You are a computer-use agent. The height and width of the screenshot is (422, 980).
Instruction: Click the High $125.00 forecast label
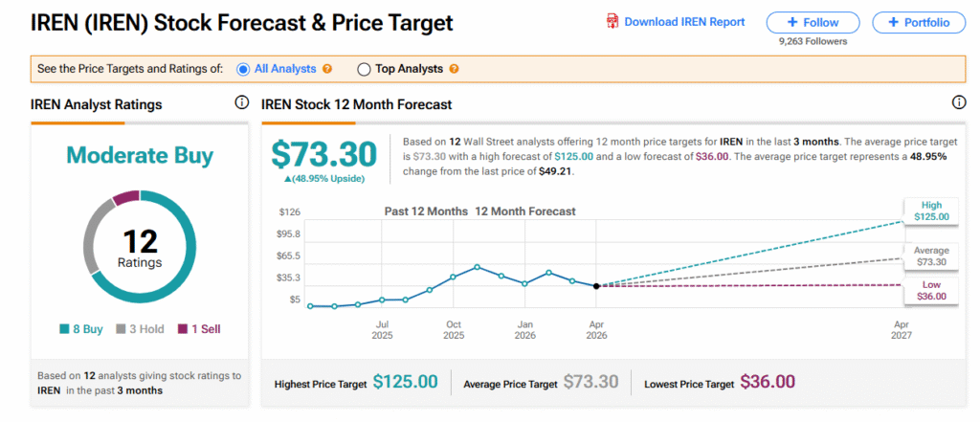tap(930, 211)
